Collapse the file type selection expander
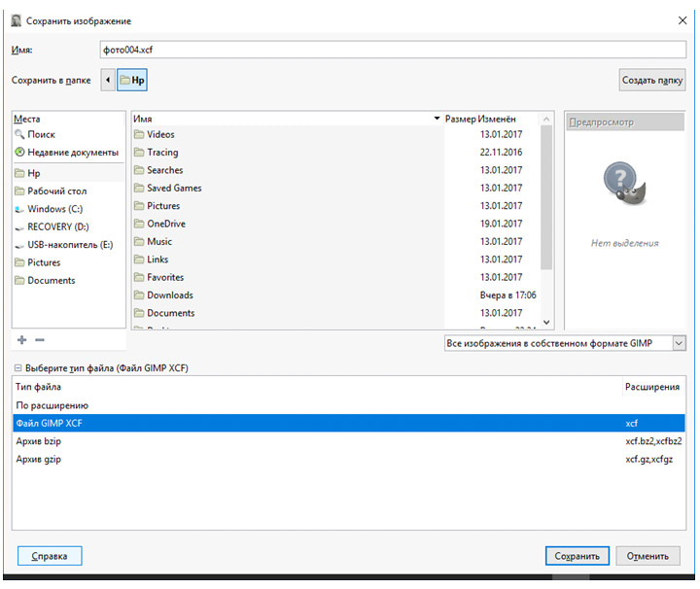Screen dimensions: 700x589 click(x=18, y=369)
